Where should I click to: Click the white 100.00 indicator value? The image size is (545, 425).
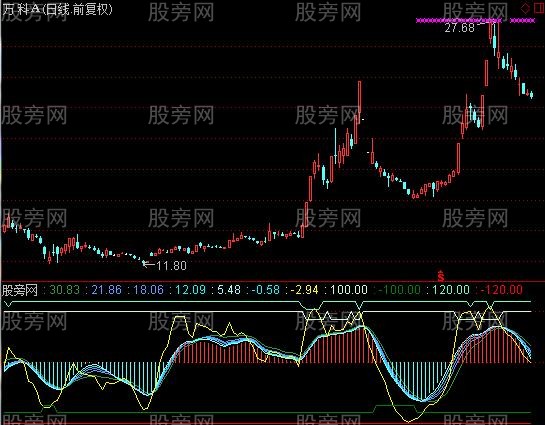(x=349, y=289)
